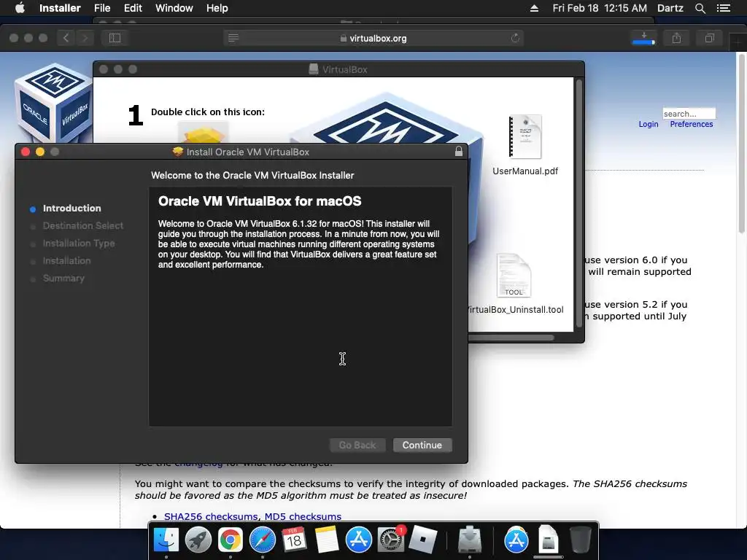
Task: Select Installation Type step in sidebar
Action: pos(79,244)
